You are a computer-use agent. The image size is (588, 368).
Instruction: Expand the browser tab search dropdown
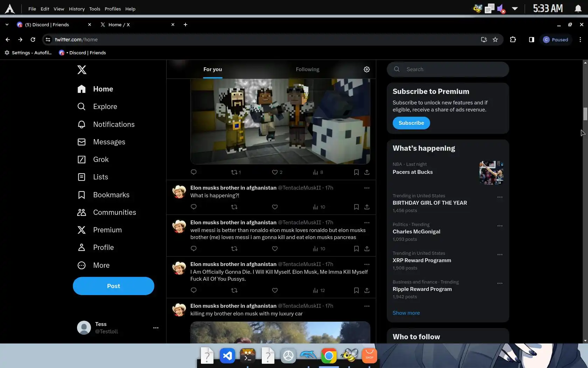pyautogui.click(x=7, y=25)
